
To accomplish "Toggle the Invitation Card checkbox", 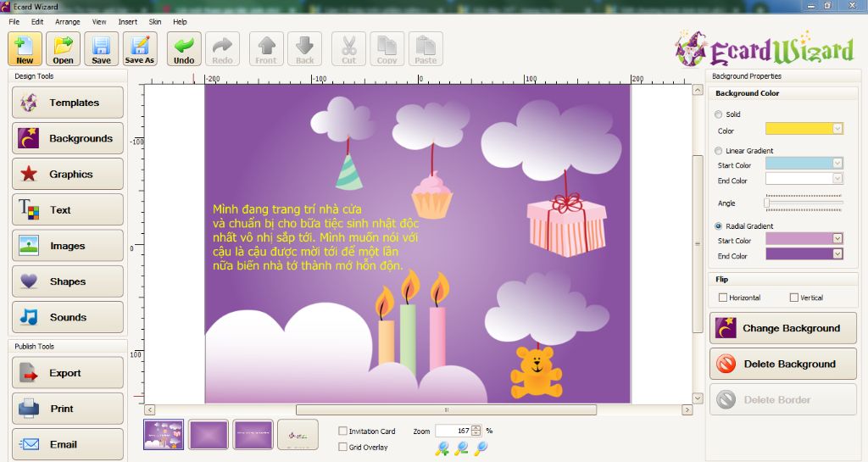I will (342, 431).
